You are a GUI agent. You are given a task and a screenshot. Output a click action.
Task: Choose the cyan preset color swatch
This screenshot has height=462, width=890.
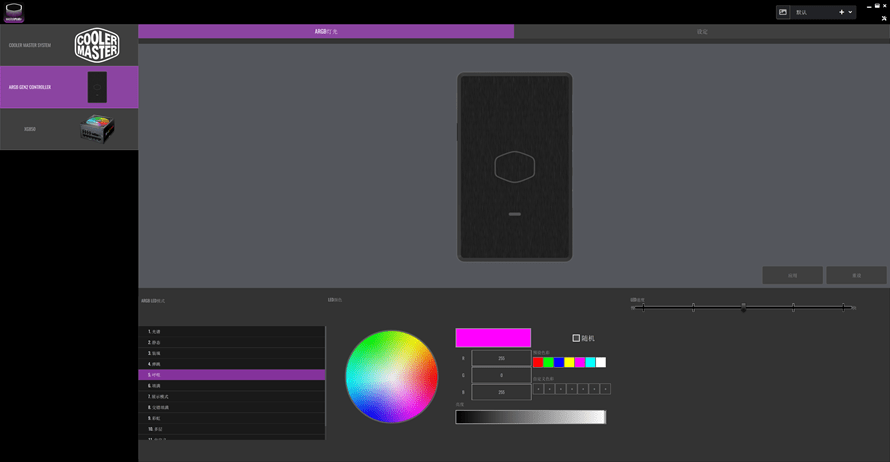(590, 362)
